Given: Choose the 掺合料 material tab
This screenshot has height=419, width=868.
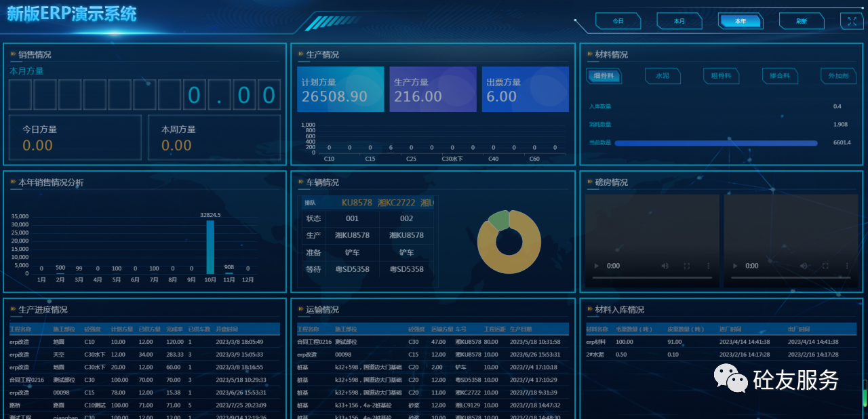Looking at the screenshot, I should click(779, 76).
